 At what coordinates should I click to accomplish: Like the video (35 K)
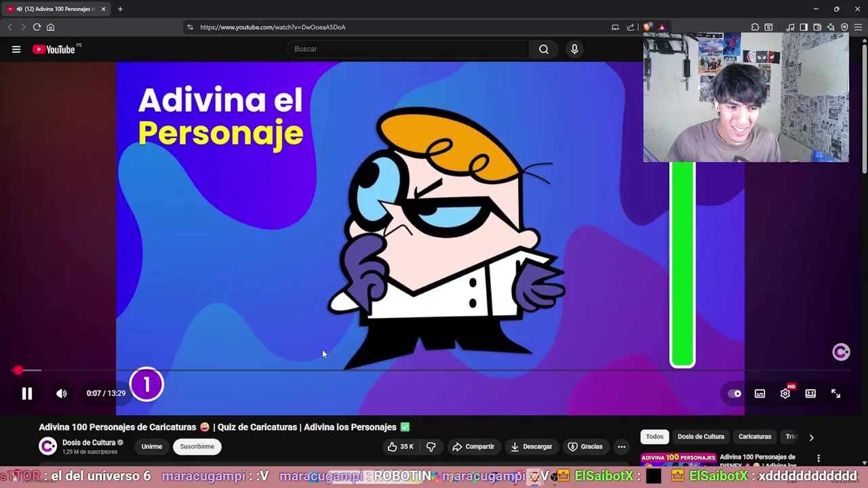400,447
